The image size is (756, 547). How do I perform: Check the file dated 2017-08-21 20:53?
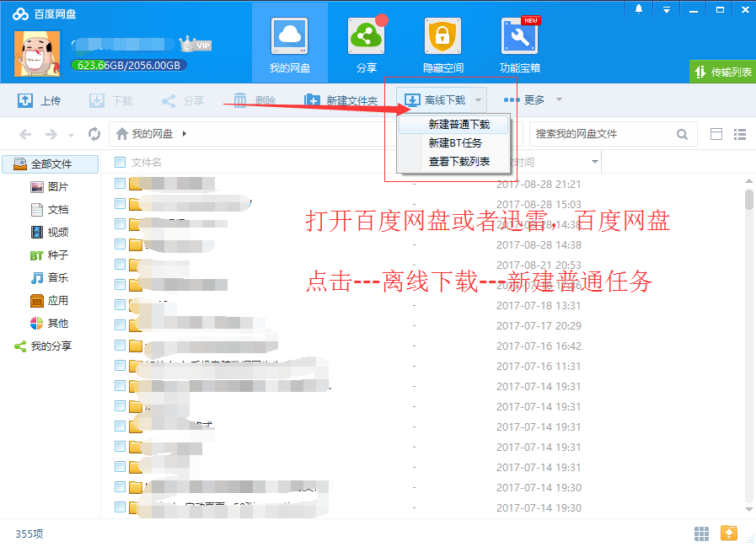pos(120,265)
